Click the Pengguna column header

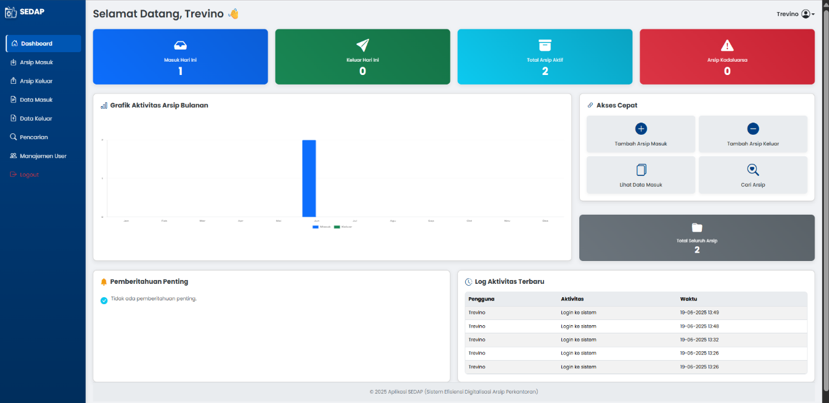[482, 299]
